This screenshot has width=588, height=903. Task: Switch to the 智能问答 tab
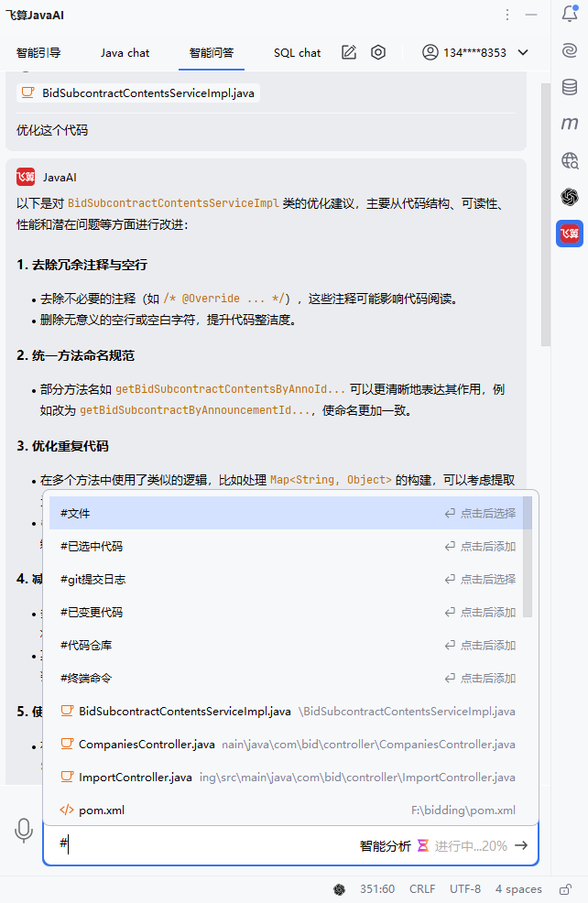212,53
